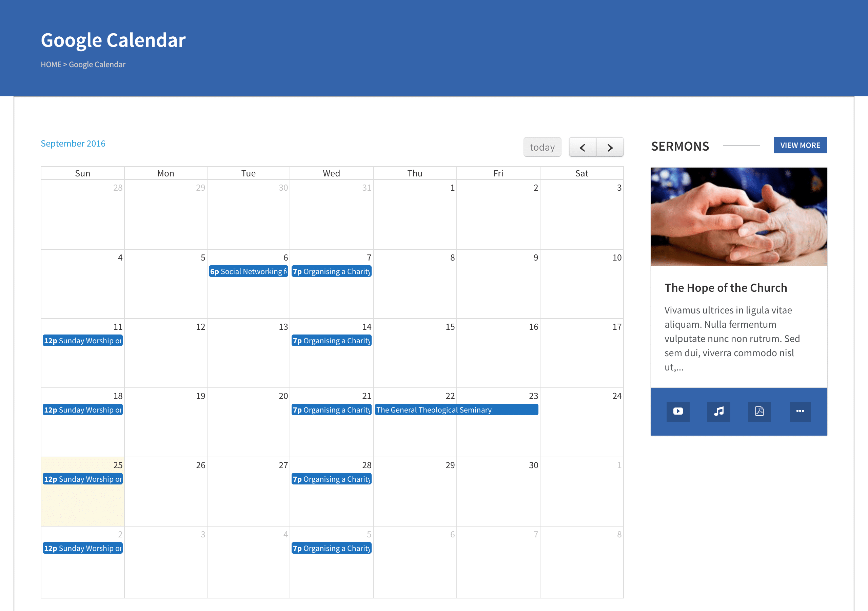Click The General Theological Seminary event
868x611 pixels.
(x=456, y=410)
